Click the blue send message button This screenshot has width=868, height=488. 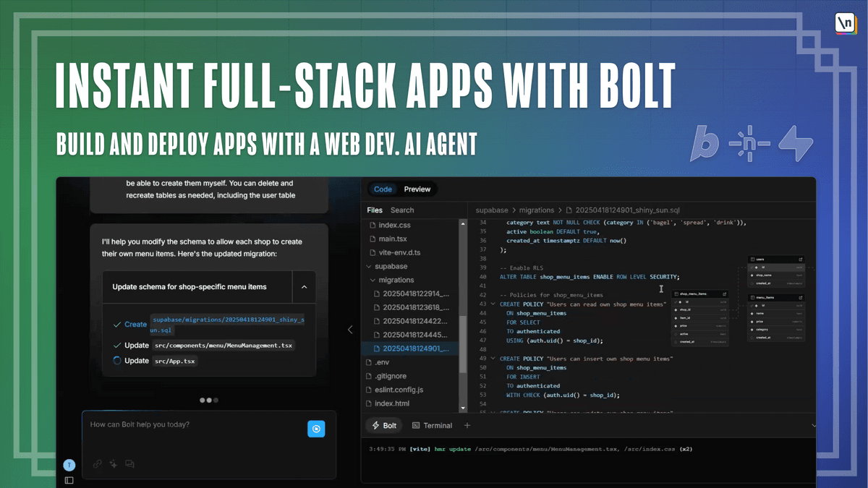[x=316, y=429]
